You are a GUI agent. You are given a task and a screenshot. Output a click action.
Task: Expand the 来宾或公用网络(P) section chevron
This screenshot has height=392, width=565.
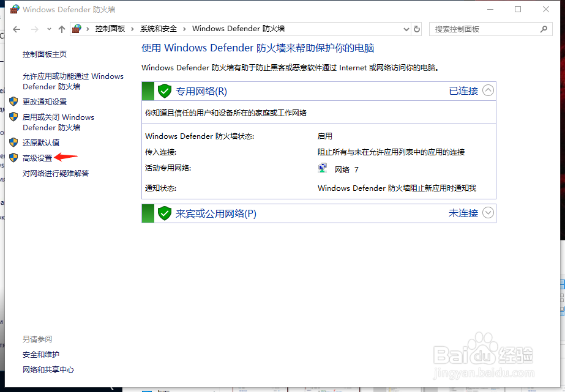[488, 213]
